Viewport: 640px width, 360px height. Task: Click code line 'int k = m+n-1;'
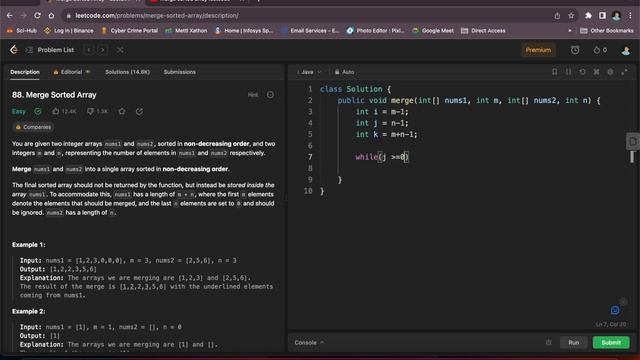386,134
